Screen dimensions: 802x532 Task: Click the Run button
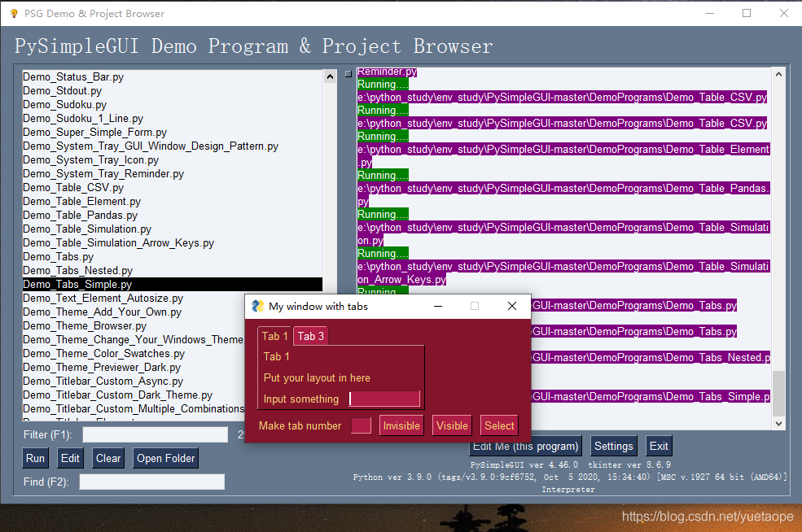(x=35, y=459)
